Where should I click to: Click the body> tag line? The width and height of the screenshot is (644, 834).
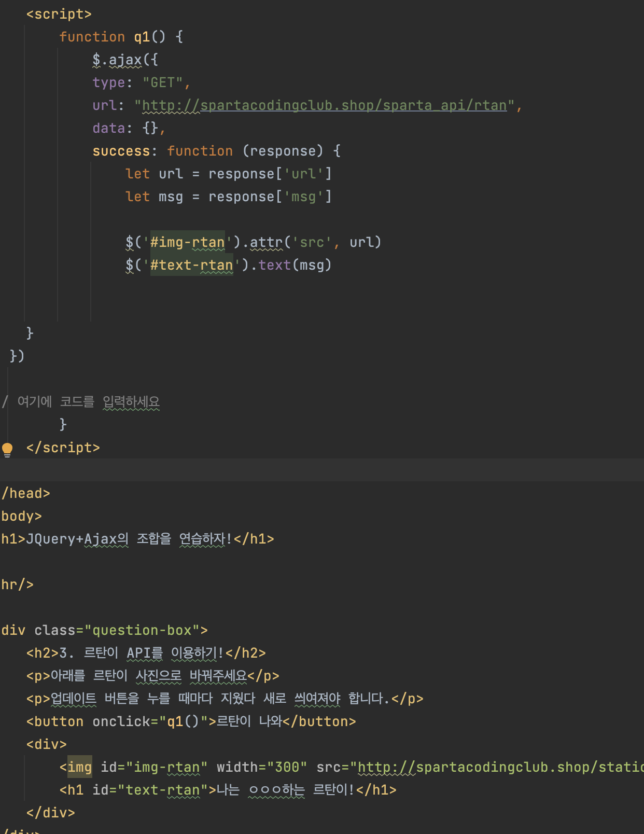pyautogui.click(x=22, y=516)
